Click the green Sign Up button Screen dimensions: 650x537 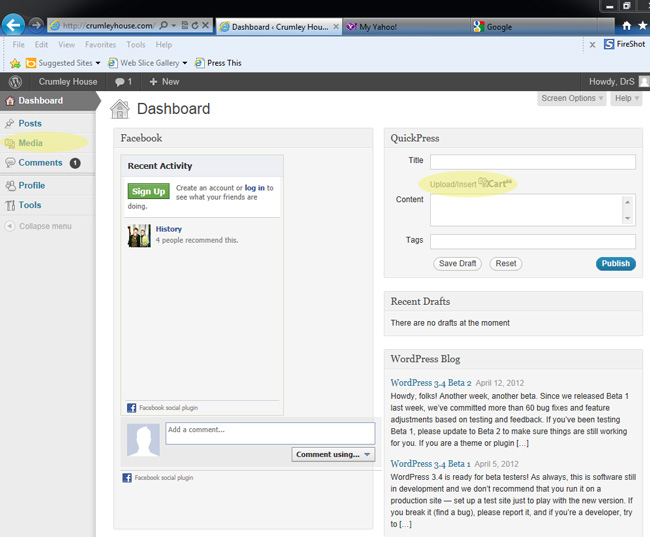148,191
